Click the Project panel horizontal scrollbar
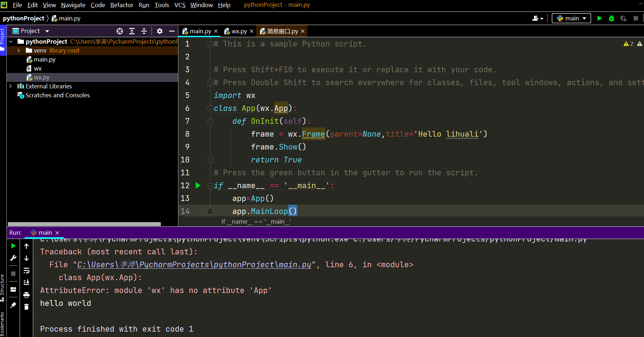 point(84,224)
